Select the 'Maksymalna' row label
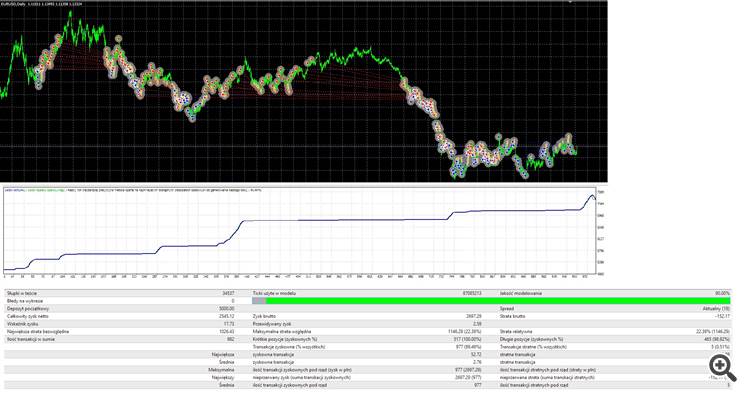The image size is (750, 394). (221, 370)
